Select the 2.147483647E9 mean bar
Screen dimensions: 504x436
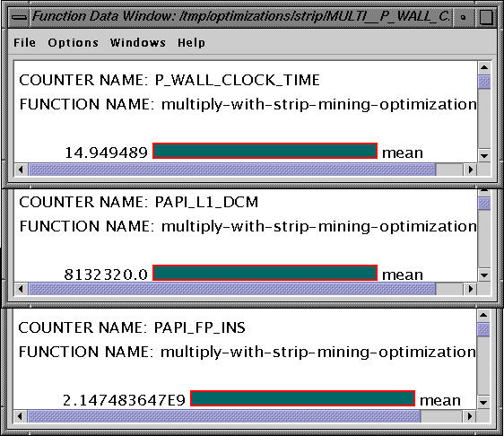click(x=302, y=398)
